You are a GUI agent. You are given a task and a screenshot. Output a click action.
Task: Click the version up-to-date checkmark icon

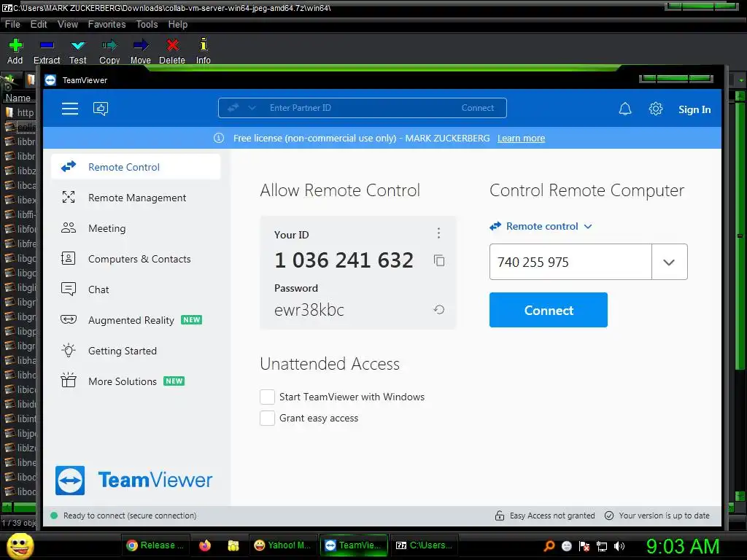pyautogui.click(x=609, y=516)
